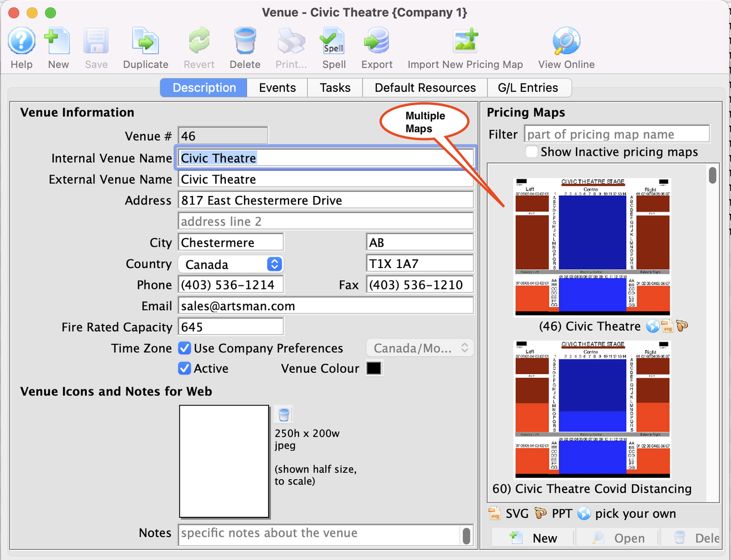731x560 pixels.
Task: Click the Save disk icon
Action: click(96, 41)
